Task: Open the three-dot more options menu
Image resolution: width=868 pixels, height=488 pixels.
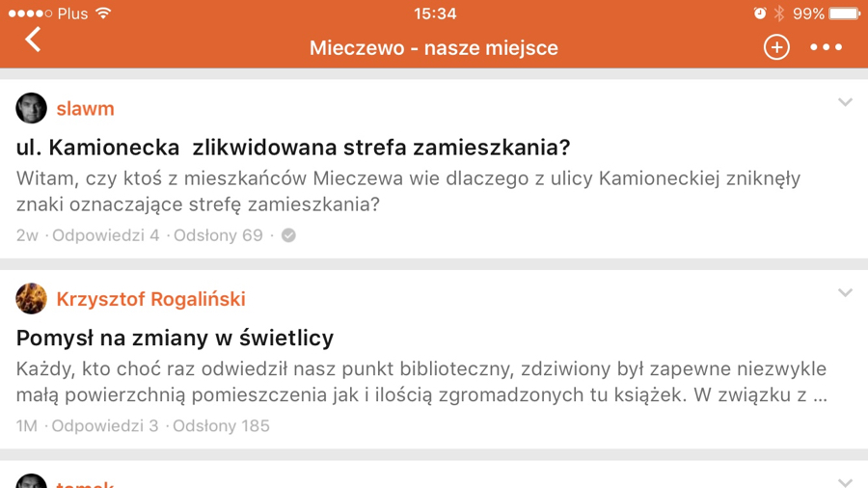Action: tap(826, 47)
